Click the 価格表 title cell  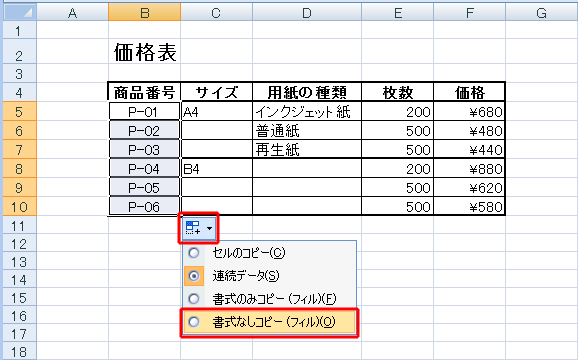coord(144,52)
